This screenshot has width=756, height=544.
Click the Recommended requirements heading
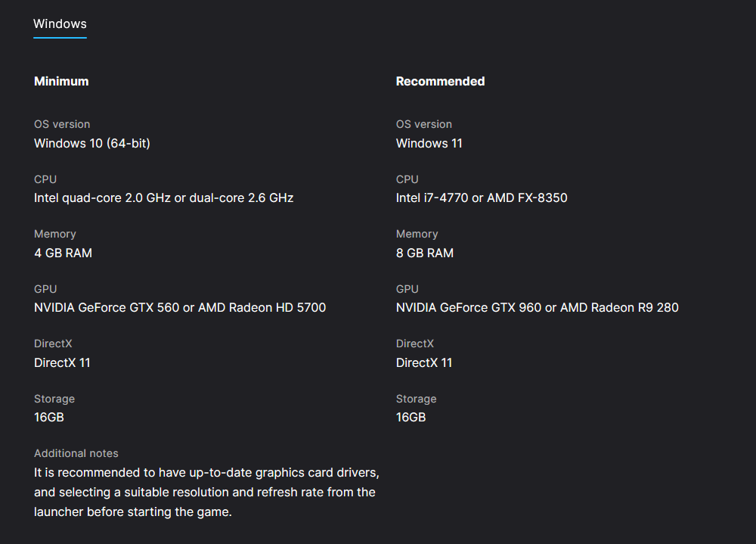pos(440,81)
